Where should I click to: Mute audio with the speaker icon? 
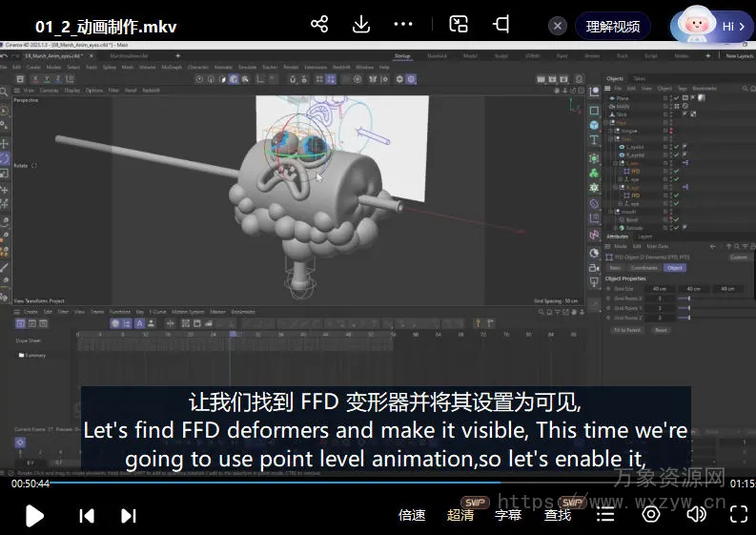pyautogui.click(x=697, y=515)
